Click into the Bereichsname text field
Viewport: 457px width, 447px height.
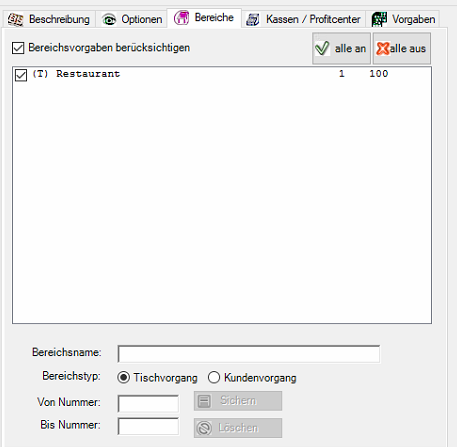click(249, 354)
